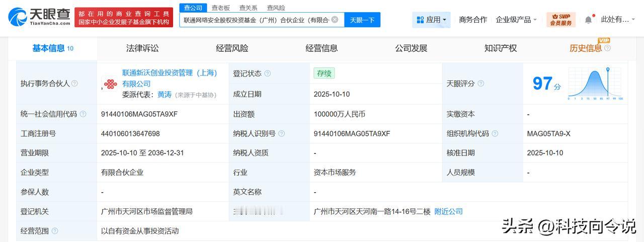The height and width of the screenshot is (242, 644).
Task: Open the TianYanCha logo home page
Action: coord(39,18)
